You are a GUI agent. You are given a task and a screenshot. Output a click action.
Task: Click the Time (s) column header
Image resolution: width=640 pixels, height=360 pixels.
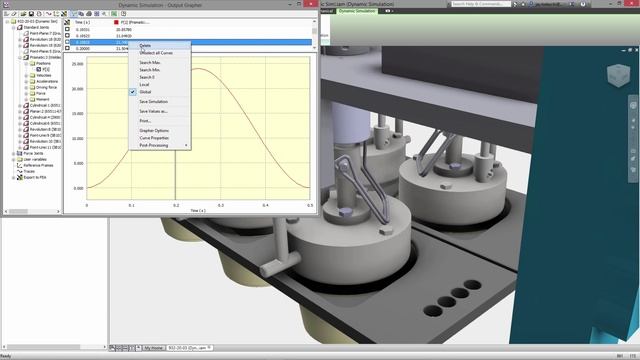[x=82, y=22]
